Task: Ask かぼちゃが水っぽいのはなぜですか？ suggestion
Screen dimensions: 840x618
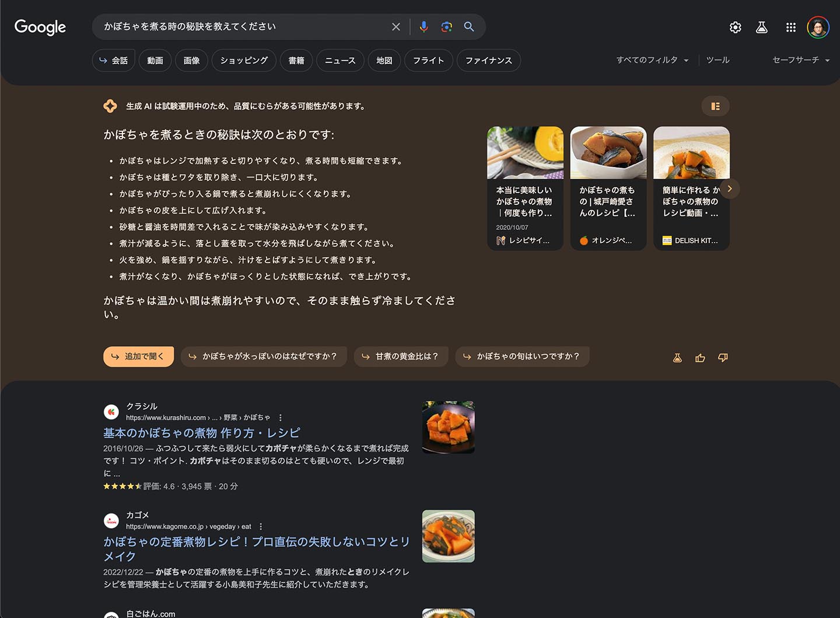Action: click(264, 357)
